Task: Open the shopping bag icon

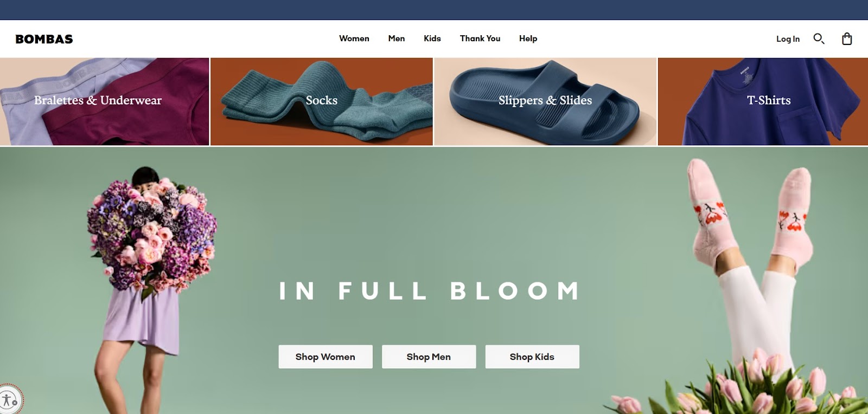Action: coord(847,38)
